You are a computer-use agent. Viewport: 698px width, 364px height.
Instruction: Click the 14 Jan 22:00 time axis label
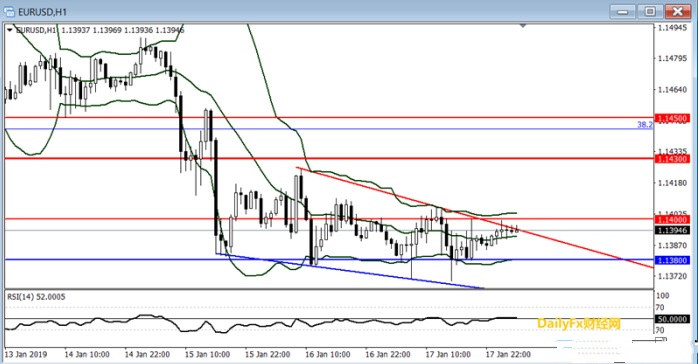(x=147, y=355)
